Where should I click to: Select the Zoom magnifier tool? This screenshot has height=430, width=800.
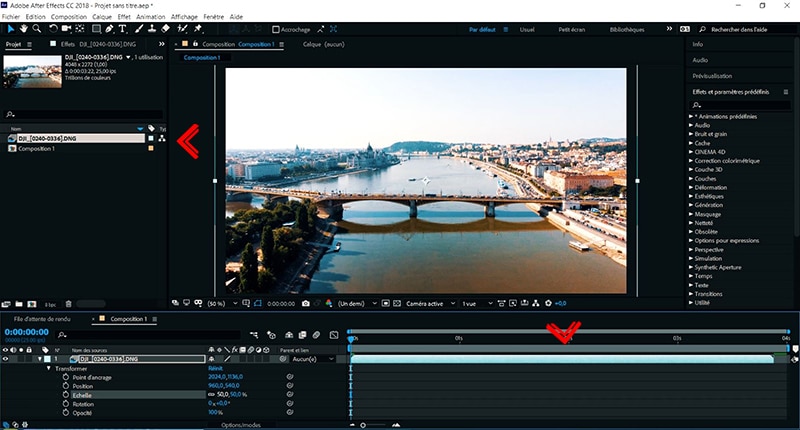pos(36,29)
